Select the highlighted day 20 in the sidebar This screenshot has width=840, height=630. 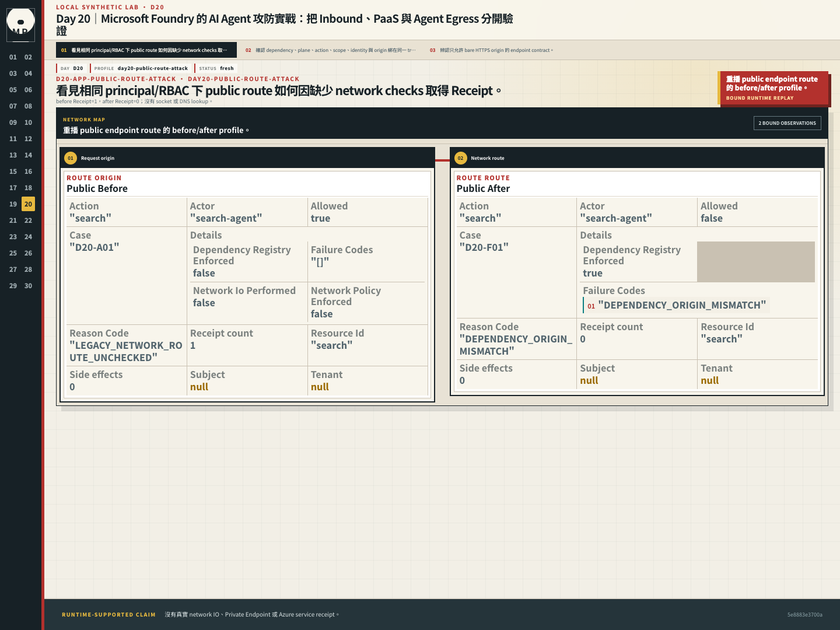(28, 204)
